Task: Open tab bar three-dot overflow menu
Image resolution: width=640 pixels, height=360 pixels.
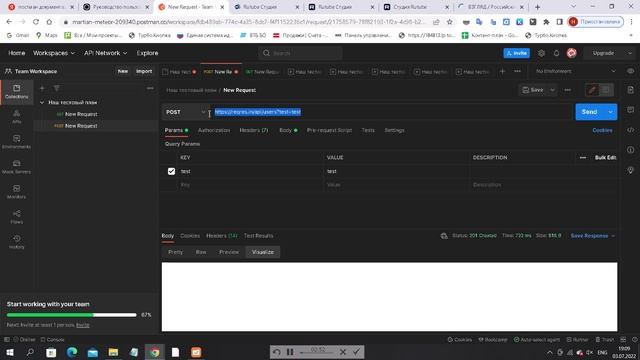Action: pos(518,71)
